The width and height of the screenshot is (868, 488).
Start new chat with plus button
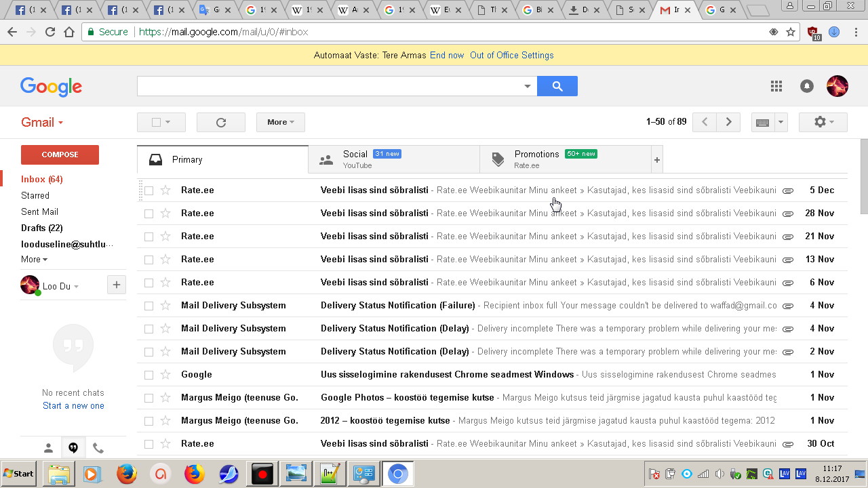pyautogui.click(x=117, y=285)
